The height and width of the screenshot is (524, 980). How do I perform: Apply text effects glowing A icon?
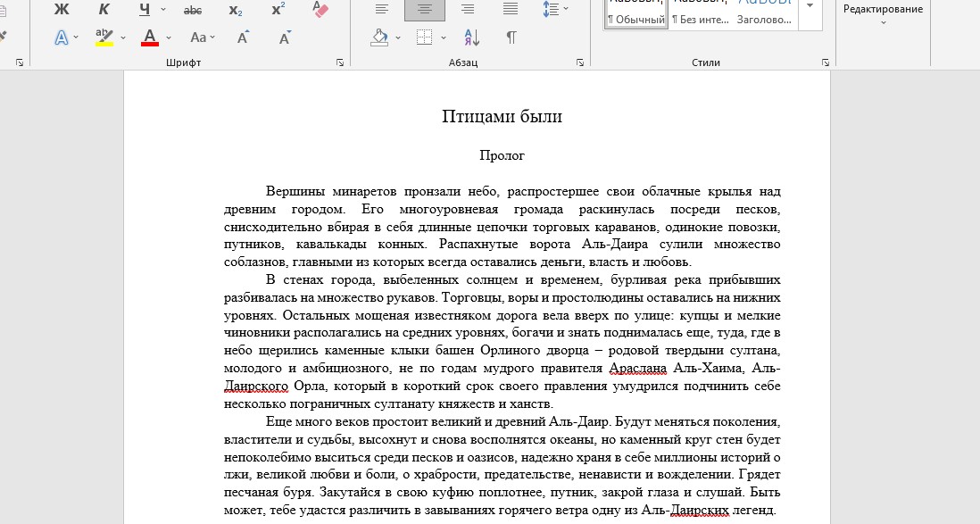click(62, 37)
